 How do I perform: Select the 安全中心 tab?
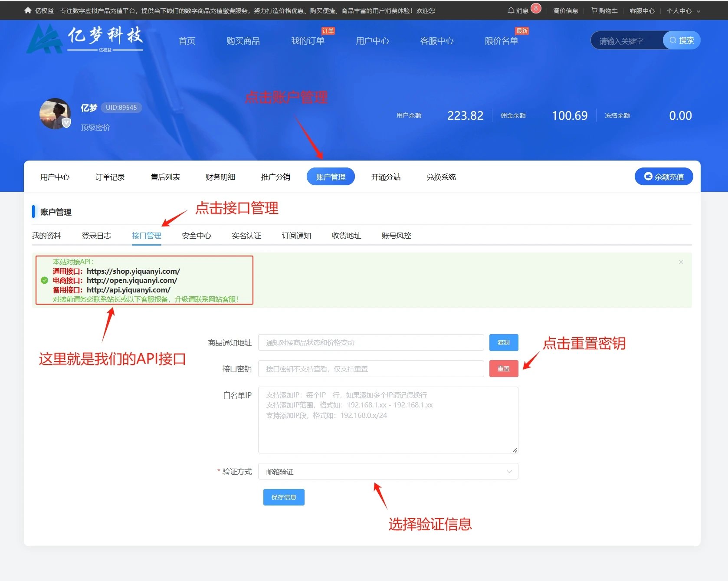[x=196, y=236]
